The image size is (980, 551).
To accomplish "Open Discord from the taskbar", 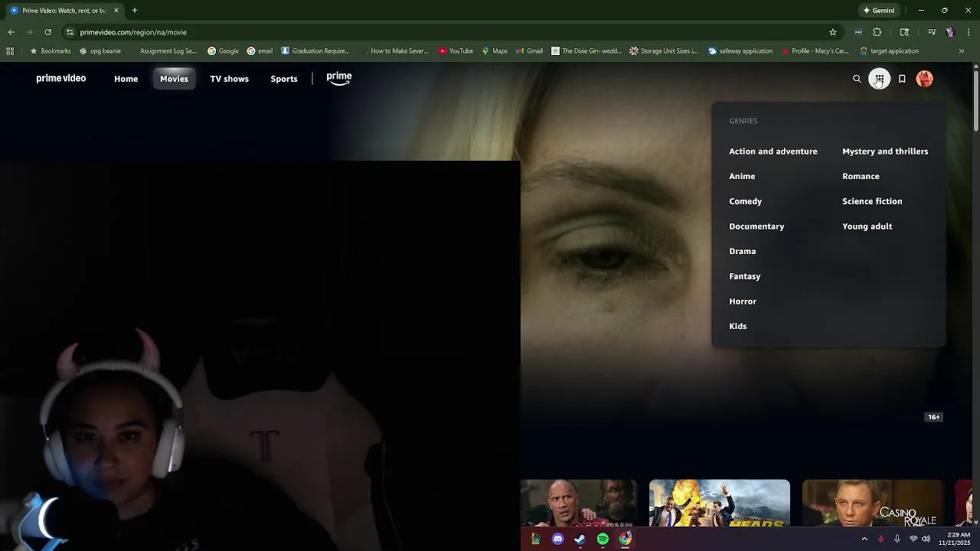I will click(557, 539).
